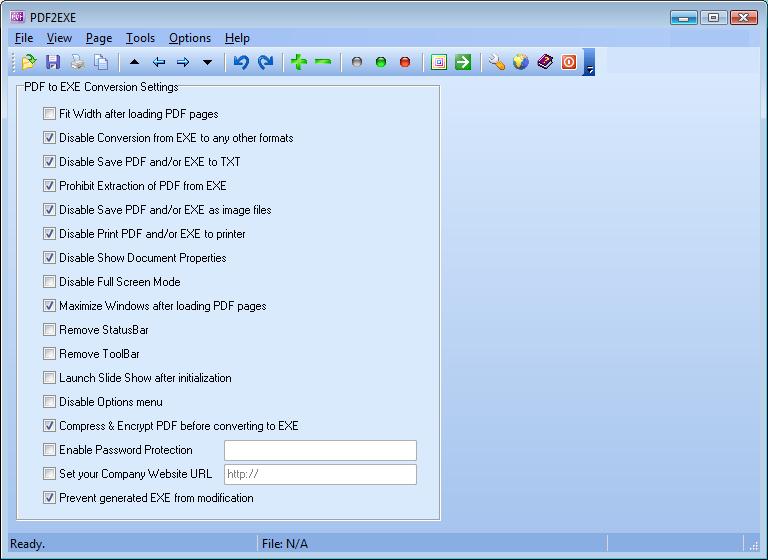Click the black down triangle arrow
768x560 pixels.
tap(207, 62)
